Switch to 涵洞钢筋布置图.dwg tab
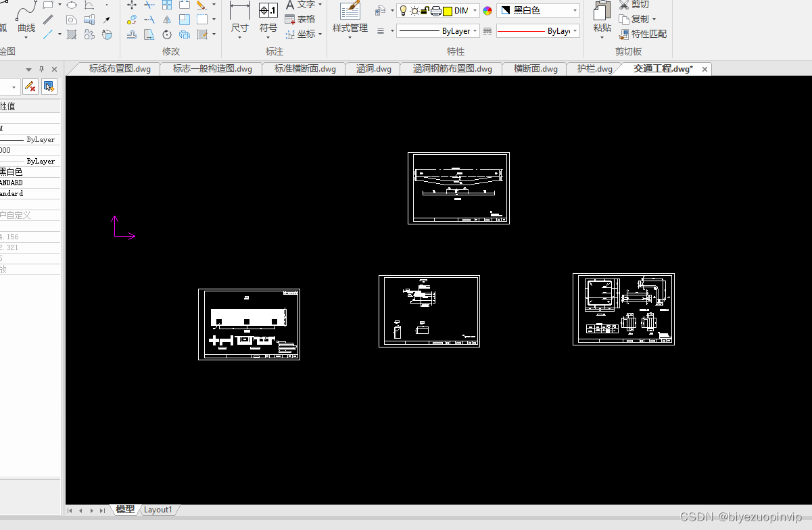The width and height of the screenshot is (812, 530). (452, 69)
